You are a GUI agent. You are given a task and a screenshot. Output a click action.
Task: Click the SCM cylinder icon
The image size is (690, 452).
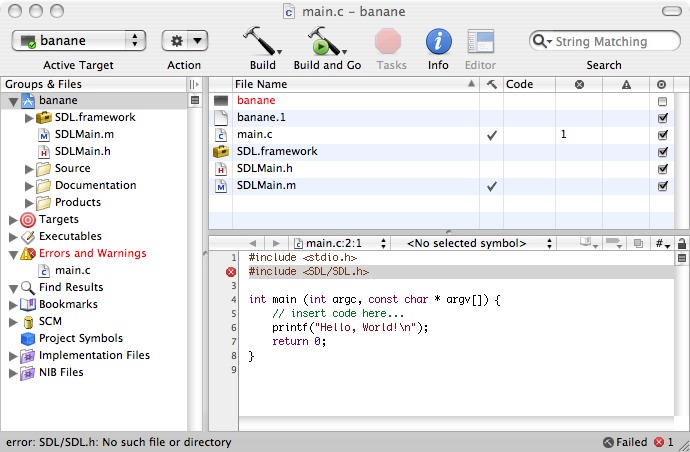pos(28,322)
